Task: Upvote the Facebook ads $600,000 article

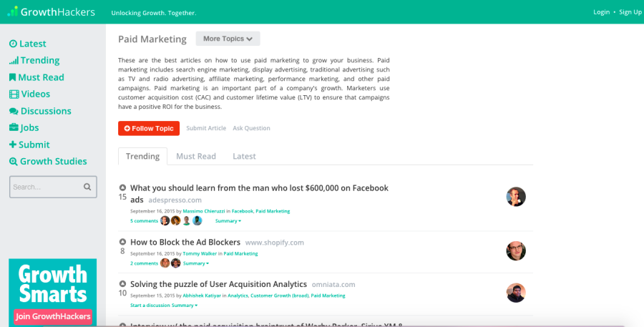Action: pyautogui.click(x=122, y=187)
